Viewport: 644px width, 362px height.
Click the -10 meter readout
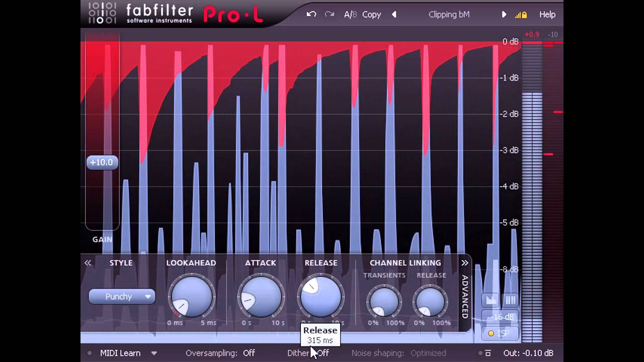[x=552, y=35]
